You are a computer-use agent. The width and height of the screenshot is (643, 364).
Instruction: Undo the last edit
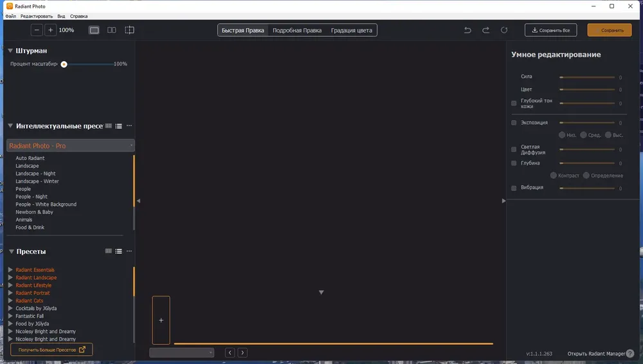pyautogui.click(x=467, y=30)
